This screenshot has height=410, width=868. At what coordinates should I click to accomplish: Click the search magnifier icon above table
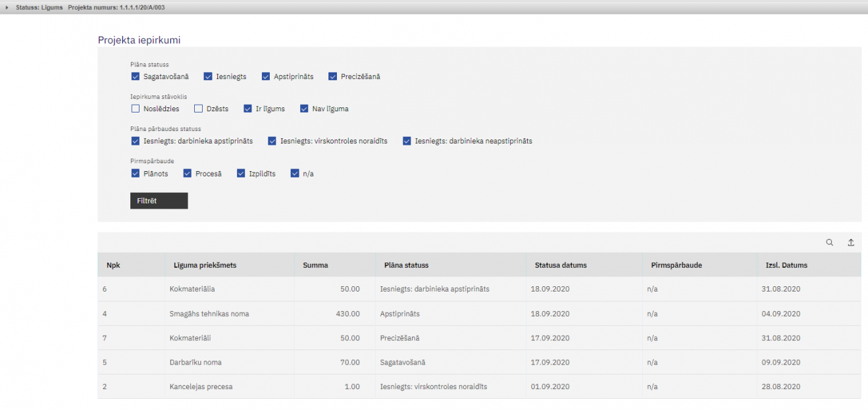(x=829, y=243)
